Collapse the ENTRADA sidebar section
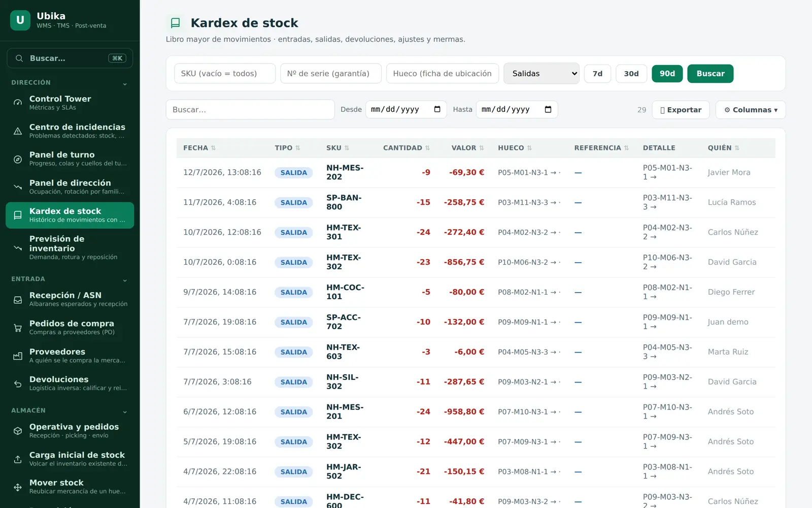 [x=125, y=280]
